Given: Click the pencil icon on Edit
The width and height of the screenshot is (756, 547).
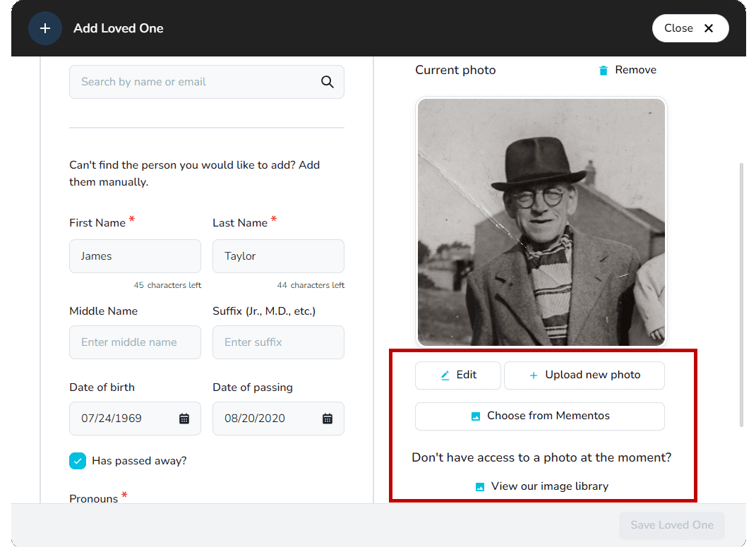Looking at the screenshot, I should click(445, 375).
